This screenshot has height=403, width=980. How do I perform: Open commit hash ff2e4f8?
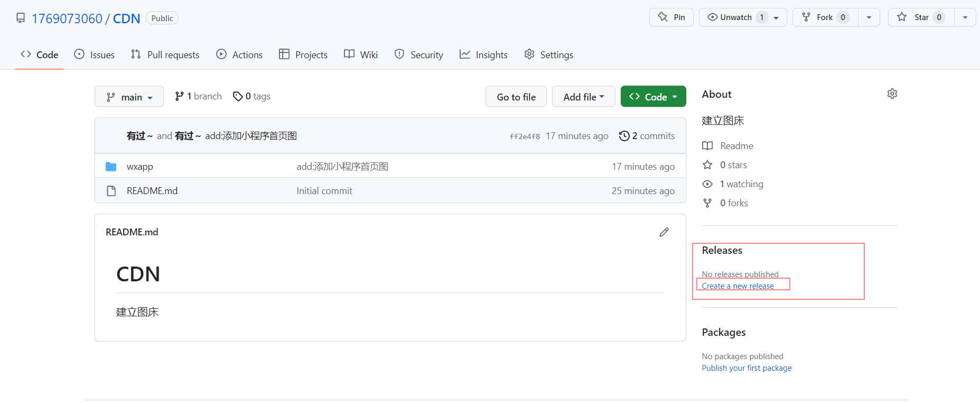(525, 136)
